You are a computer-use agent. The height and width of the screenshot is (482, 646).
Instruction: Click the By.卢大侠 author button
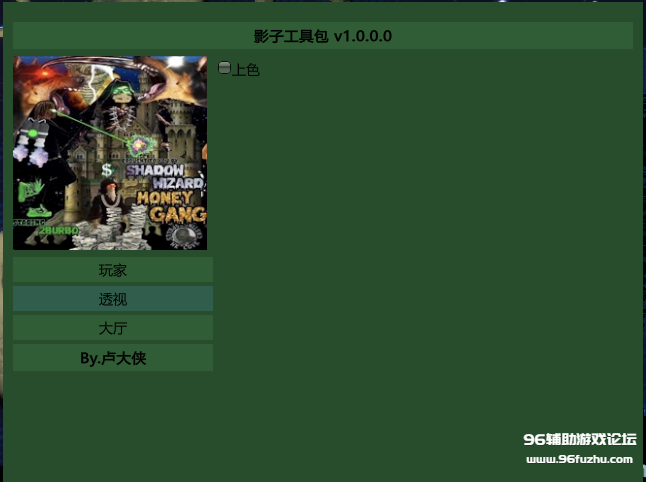[x=113, y=358]
